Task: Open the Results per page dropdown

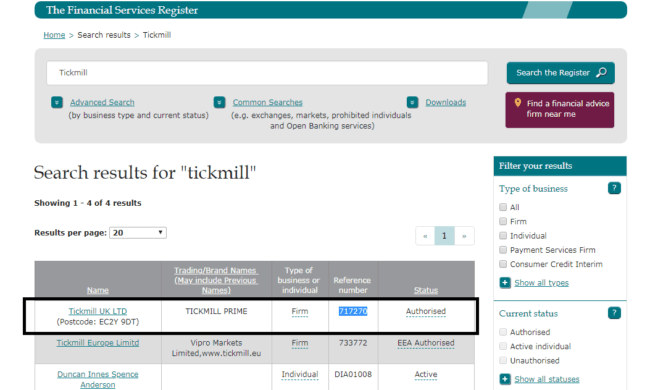Action: (138, 233)
